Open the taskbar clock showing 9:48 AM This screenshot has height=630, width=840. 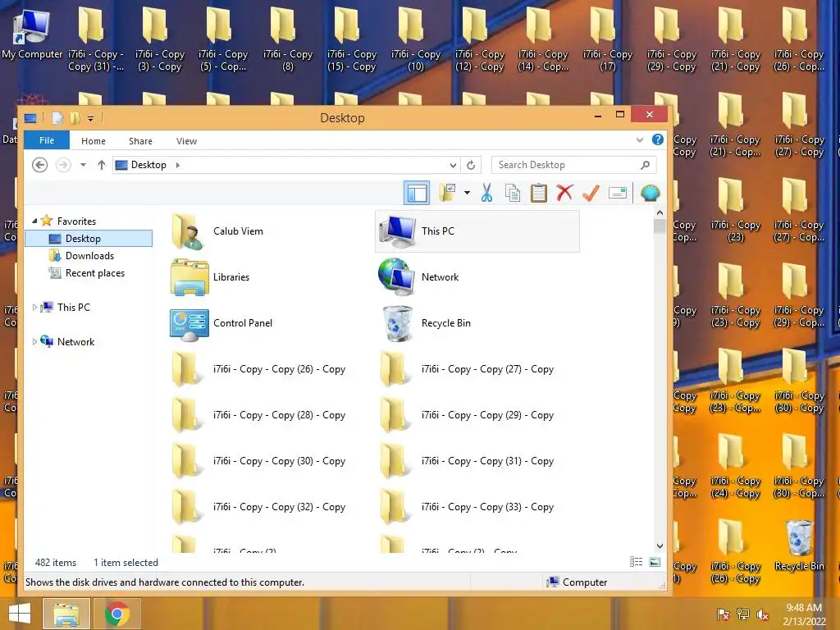tap(804, 614)
